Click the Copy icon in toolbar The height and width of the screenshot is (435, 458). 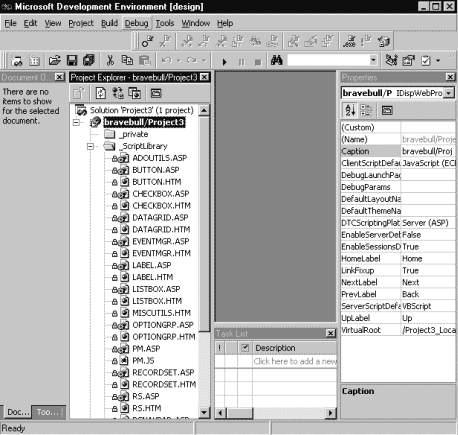127,60
